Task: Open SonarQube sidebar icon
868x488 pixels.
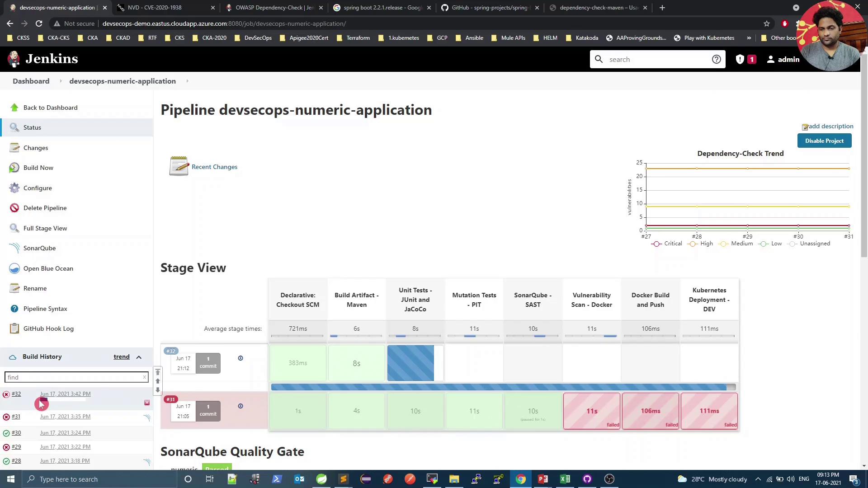Action: click(14, 248)
